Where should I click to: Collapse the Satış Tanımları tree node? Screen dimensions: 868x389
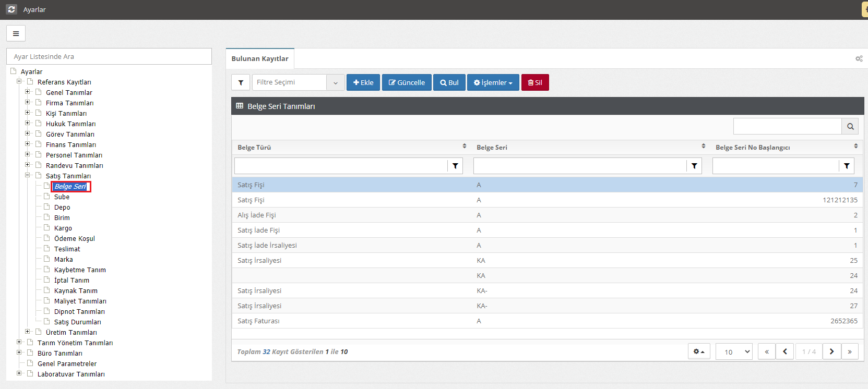[x=28, y=175]
